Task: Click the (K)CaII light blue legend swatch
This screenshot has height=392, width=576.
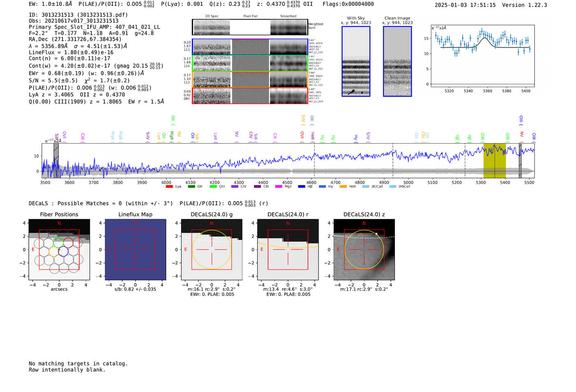Action: 366,186
